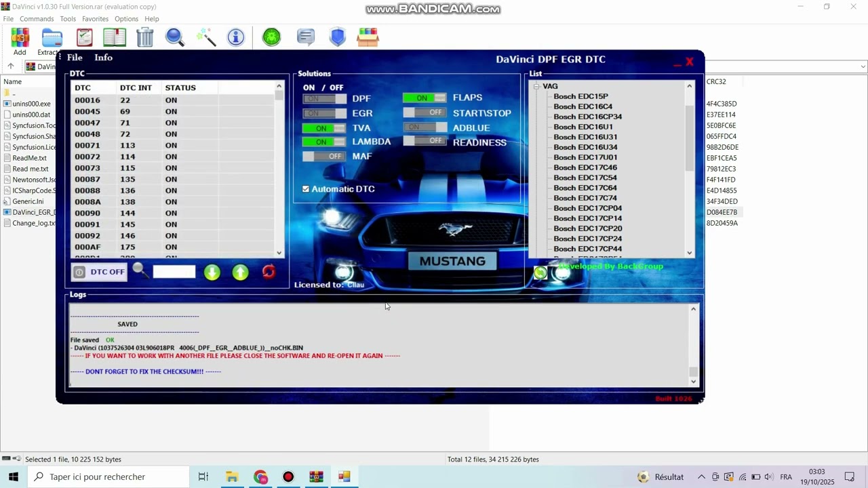This screenshot has height=488, width=868.
Task: Click the WinRAR Protect shield icon
Action: pos(337,37)
